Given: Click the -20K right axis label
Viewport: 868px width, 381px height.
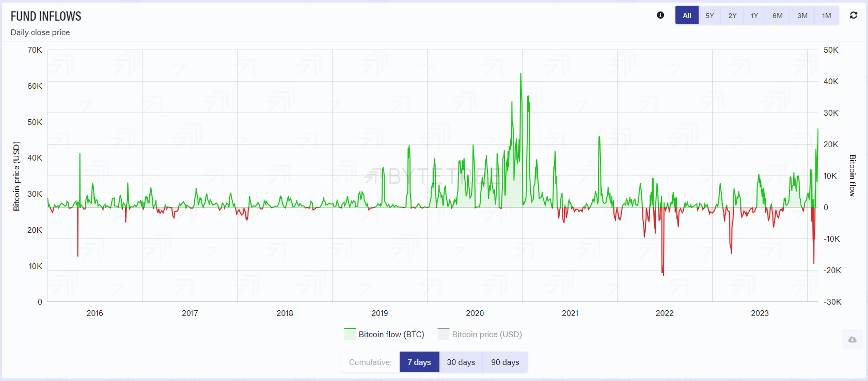Looking at the screenshot, I should pos(832,271).
